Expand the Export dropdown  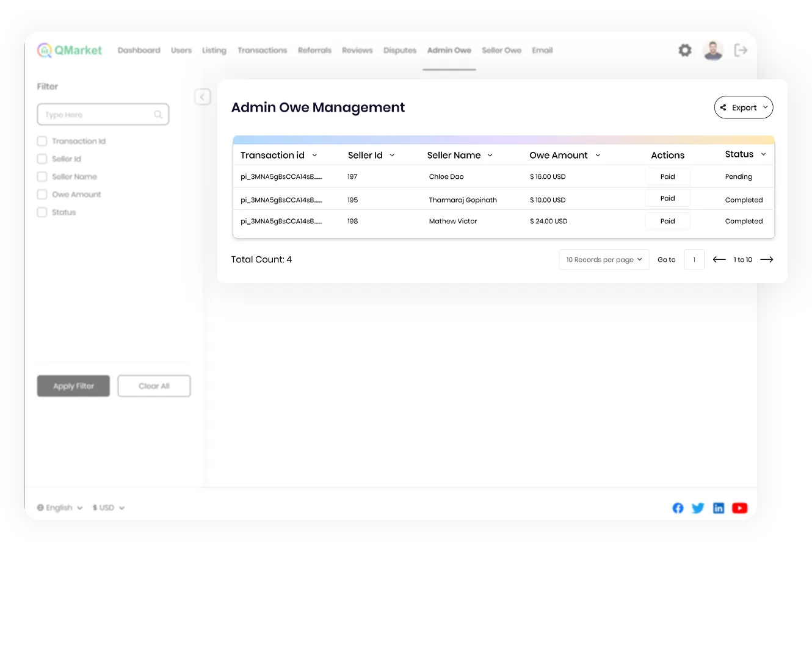(744, 108)
